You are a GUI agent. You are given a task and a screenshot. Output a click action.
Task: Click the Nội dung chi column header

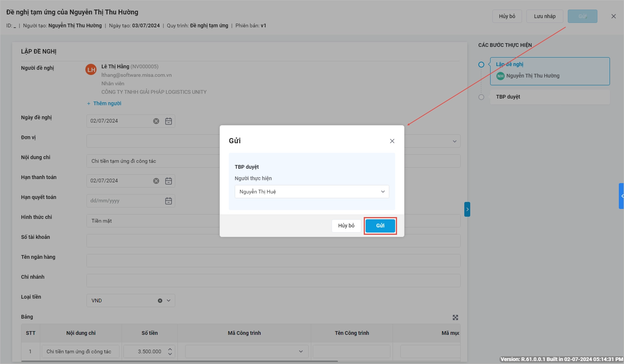tap(81, 333)
